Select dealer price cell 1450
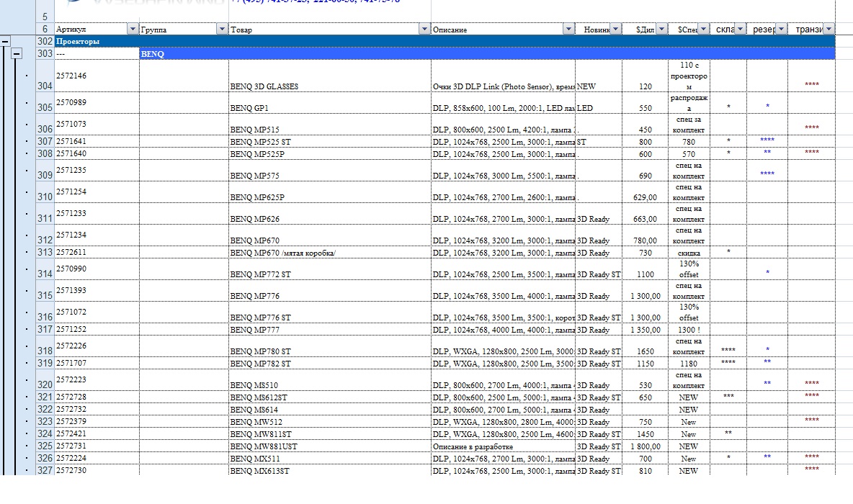 click(x=646, y=434)
